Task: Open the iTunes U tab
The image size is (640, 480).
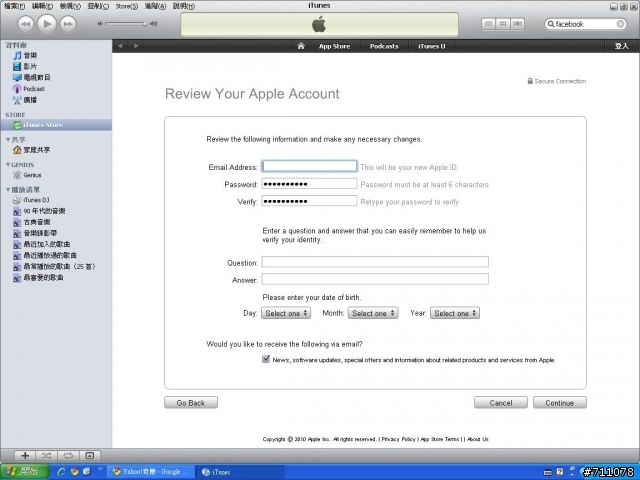Action: point(431,46)
